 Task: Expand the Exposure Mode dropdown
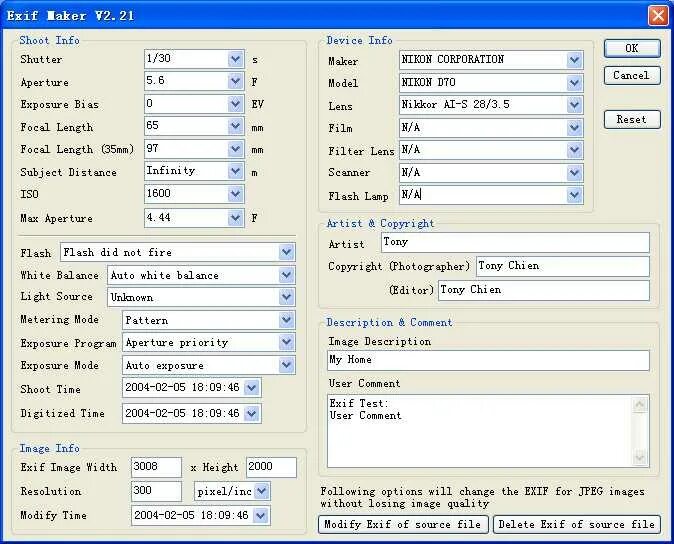pos(286,365)
